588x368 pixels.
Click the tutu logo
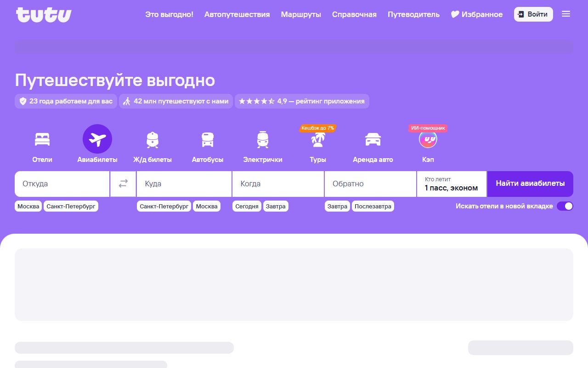pos(44,14)
